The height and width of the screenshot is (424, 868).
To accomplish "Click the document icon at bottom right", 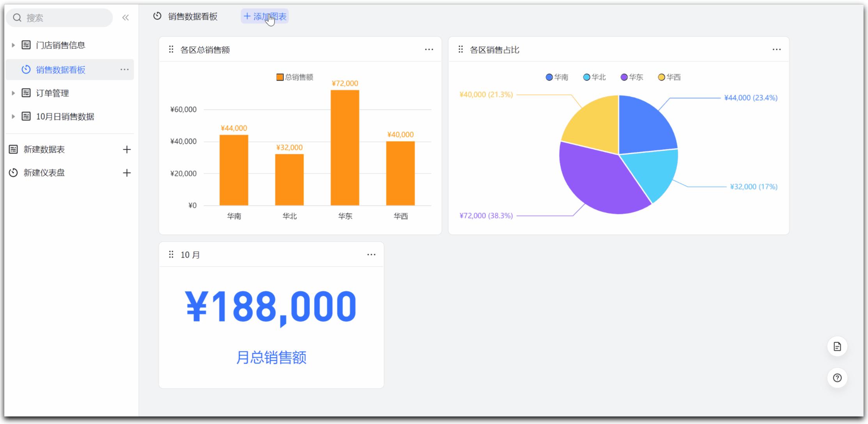I will point(837,346).
